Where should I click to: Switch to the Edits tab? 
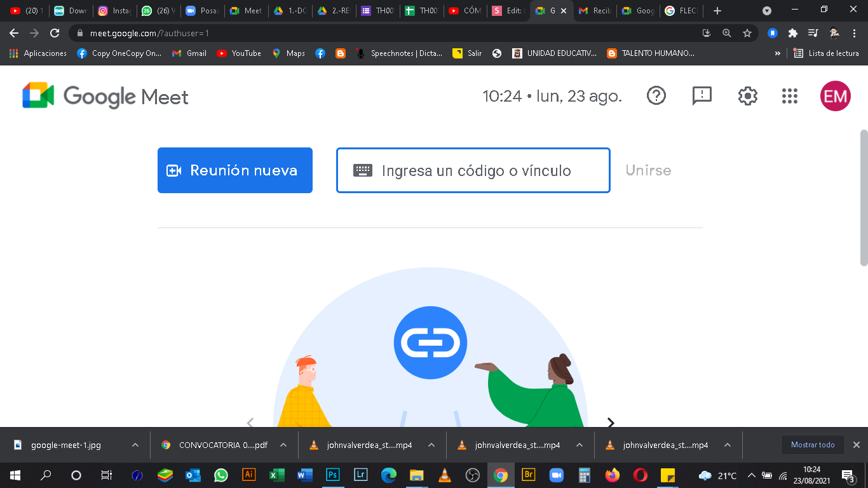tap(508, 11)
